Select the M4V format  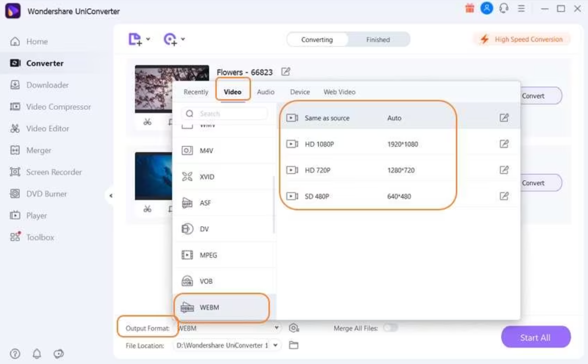pyautogui.click(x=224, y=151)
